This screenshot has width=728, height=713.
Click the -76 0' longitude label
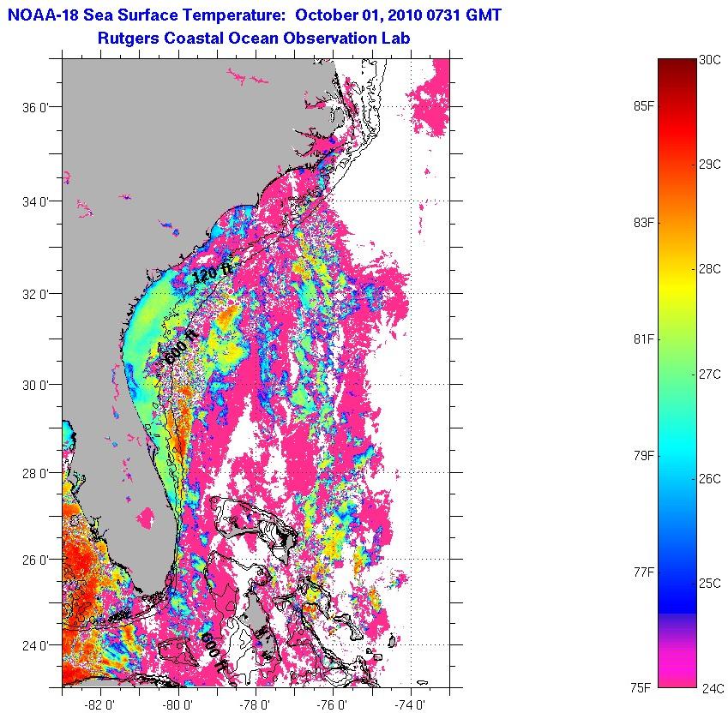pyautogui.click(x=333, y=705)
